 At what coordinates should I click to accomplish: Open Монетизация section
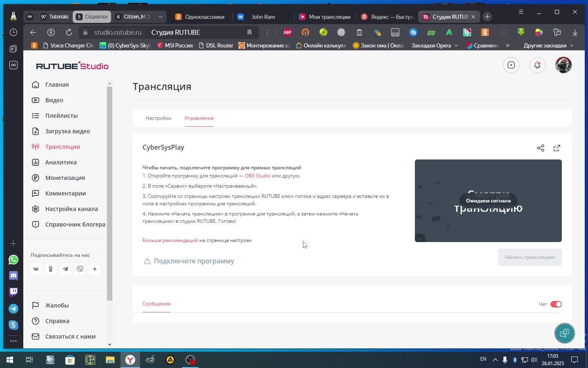(x=58, y=178)
